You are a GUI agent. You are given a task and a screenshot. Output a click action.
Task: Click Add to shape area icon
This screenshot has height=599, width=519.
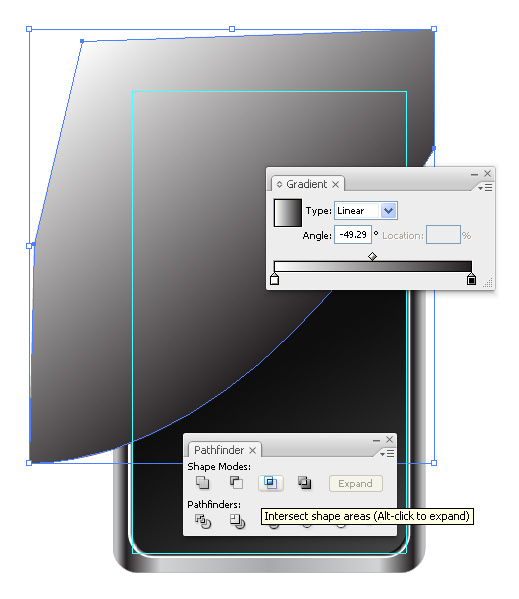coord(202,482)
